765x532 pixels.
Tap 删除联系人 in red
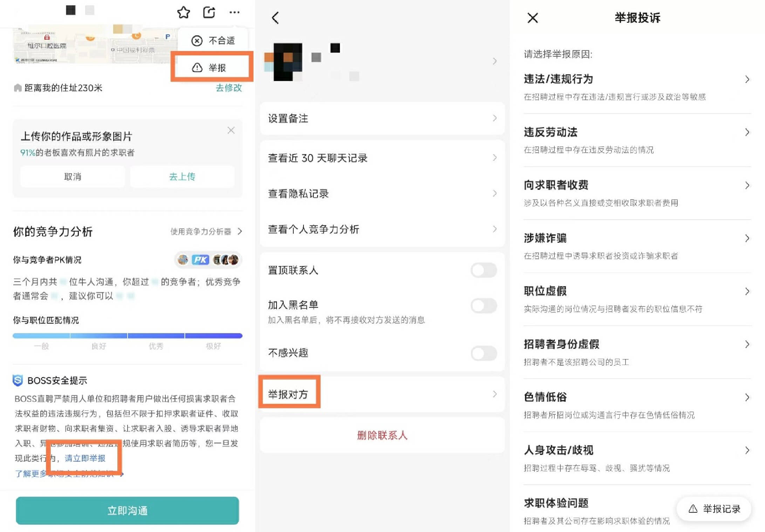click(382, 435)
